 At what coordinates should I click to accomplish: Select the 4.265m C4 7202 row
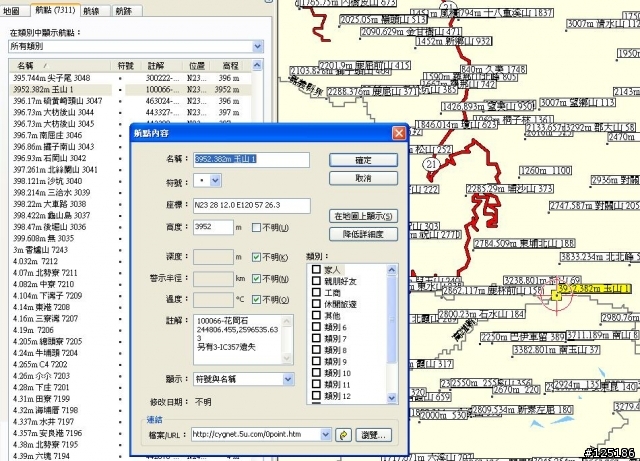69,364
